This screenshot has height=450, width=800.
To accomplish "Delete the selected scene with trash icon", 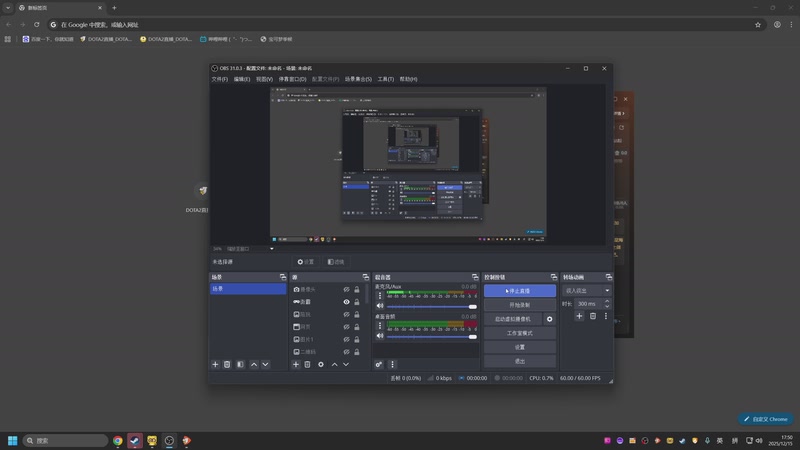I will point(227,364).
